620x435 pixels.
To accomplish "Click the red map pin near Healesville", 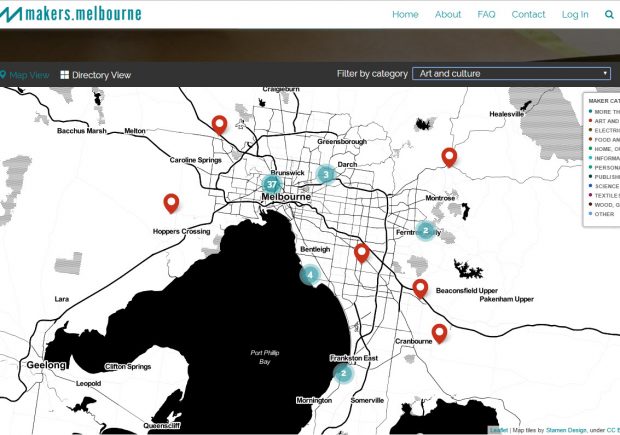I will pos(449,157).
